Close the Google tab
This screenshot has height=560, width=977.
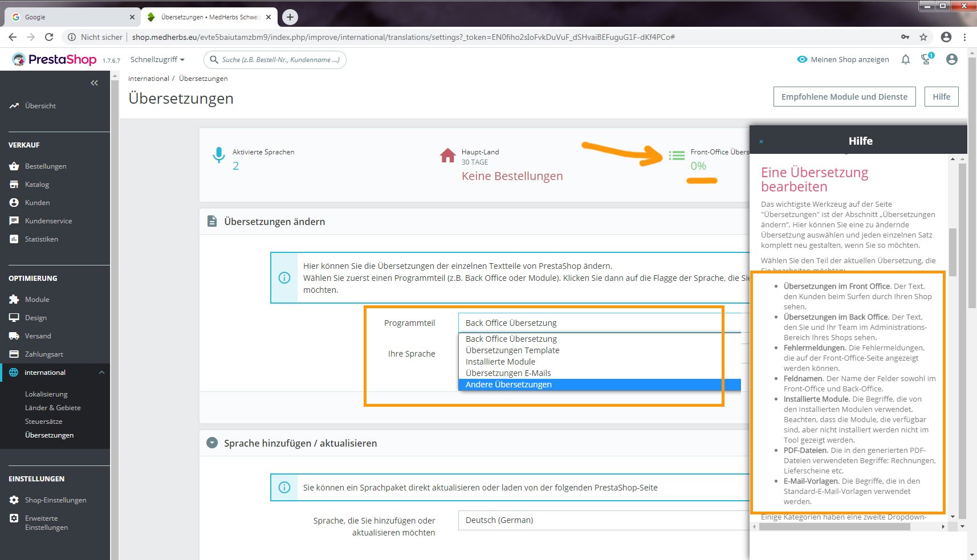click(132, 17)
